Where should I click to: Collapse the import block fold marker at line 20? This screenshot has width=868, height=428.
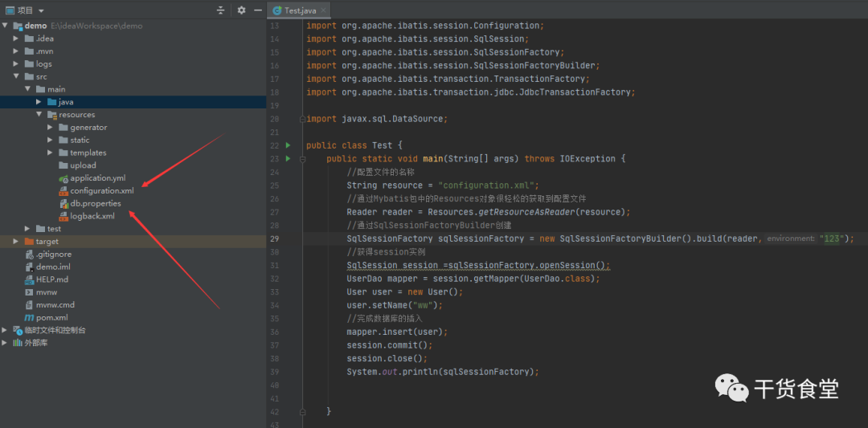(x=301, y=119)
